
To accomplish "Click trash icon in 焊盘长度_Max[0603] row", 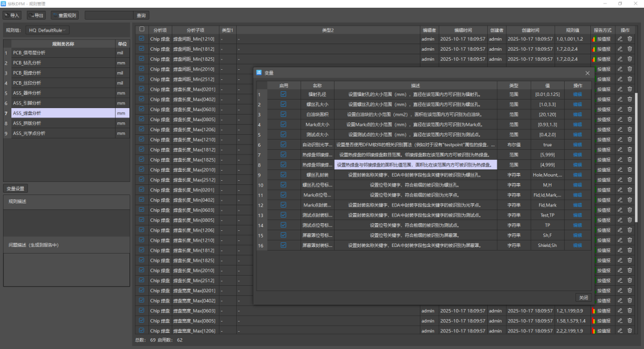I will coord(630,109).
